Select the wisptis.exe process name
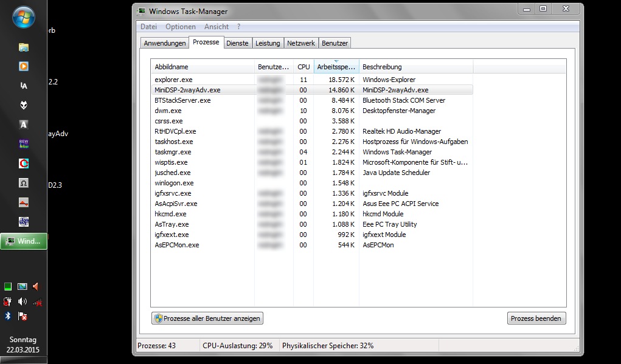The image size is (621, 364). (171, 162)
